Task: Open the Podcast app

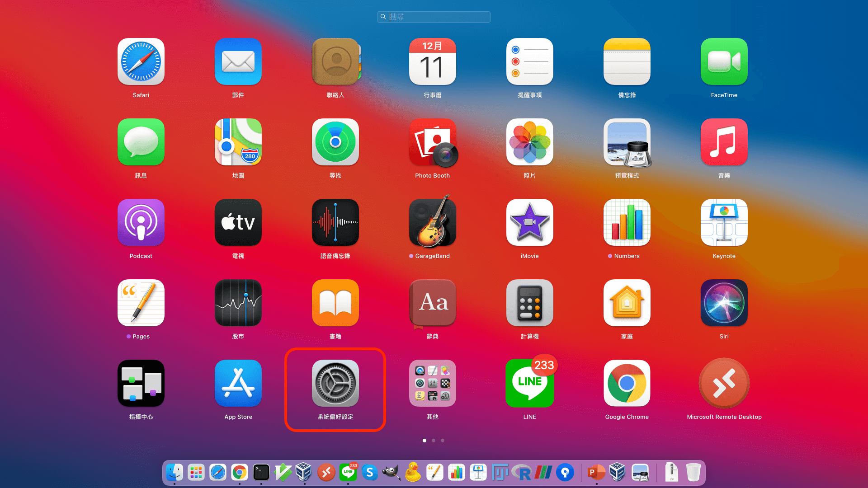Action: pyautogui.click(x=141, y=222)
